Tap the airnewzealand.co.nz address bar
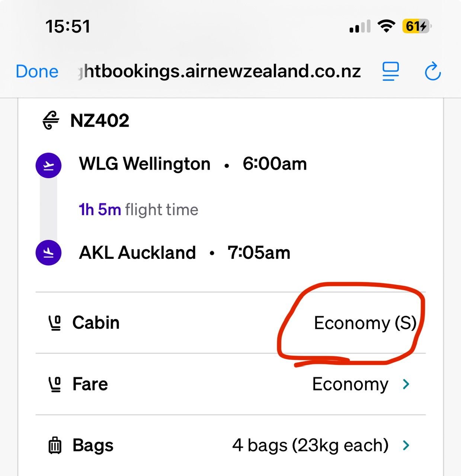461x476 pixels. point(222,71)
